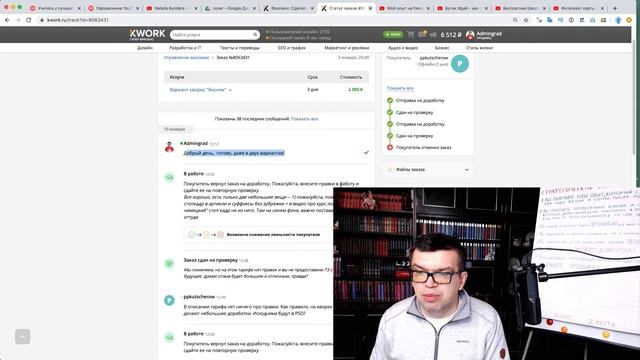Click the Admingrad sender name in the chat
Image resolution: width=640 pixels, height=360 pixels.
tap(196, 143)
